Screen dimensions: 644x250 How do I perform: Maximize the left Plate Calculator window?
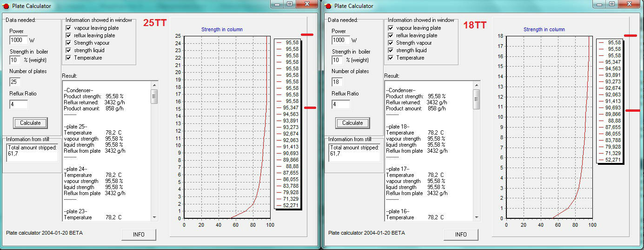coord(289,4)
